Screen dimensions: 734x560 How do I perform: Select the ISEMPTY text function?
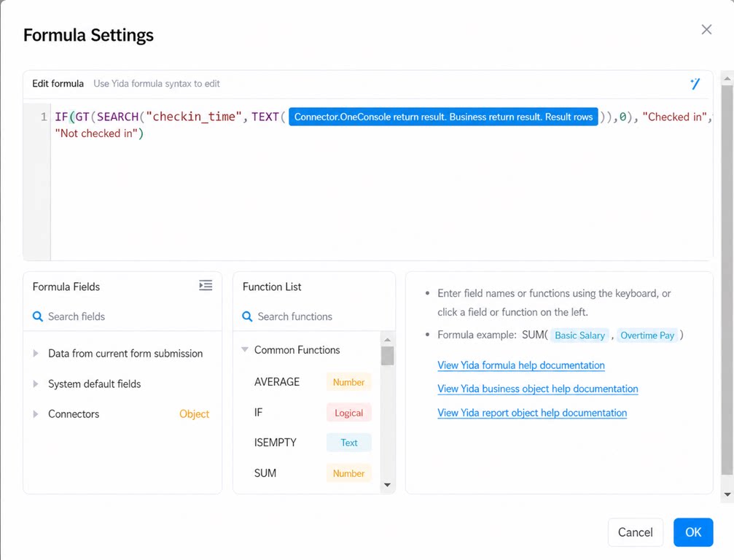[x=312, y=443]
